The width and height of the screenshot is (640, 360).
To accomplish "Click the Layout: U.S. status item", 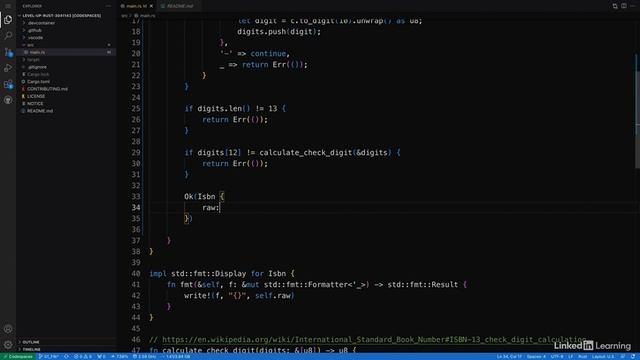I will [603, 357].
